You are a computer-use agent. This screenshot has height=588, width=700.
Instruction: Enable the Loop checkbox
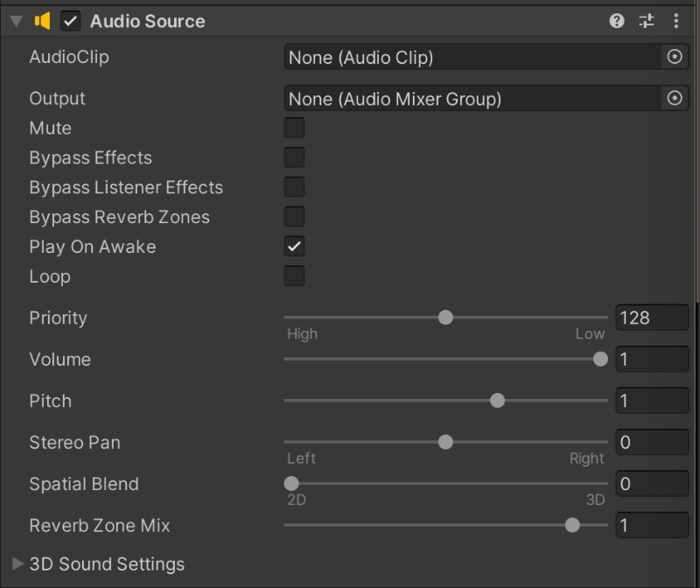[294, 276]
